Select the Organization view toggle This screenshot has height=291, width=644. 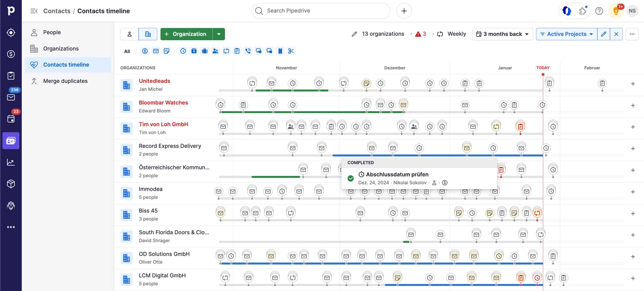coord(148,34)
